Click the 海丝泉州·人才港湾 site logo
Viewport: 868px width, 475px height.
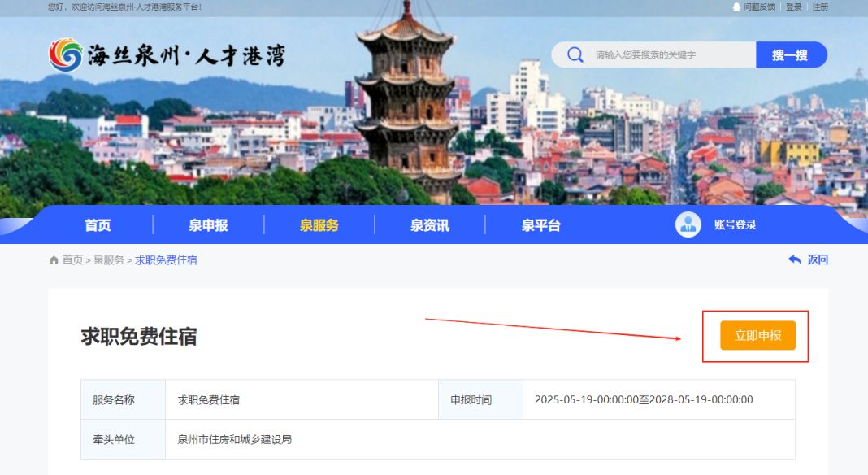click(x=167, y=54)
